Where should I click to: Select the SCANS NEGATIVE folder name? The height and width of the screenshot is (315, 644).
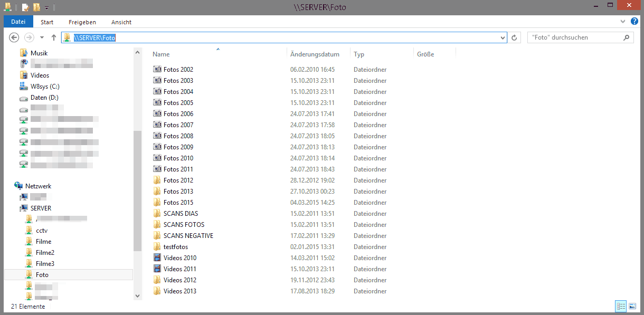pos(188,235)
